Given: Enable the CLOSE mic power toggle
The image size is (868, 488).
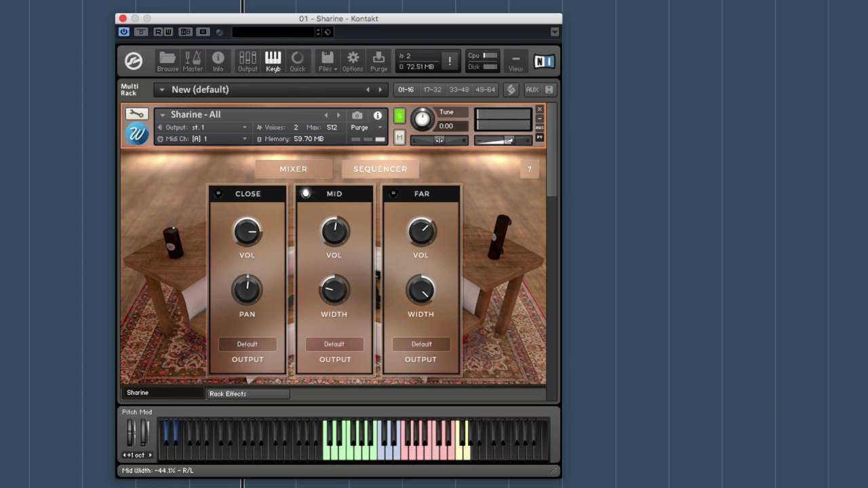Looking at the screenshot, I should pyautogui.click(x=218, y=194).
